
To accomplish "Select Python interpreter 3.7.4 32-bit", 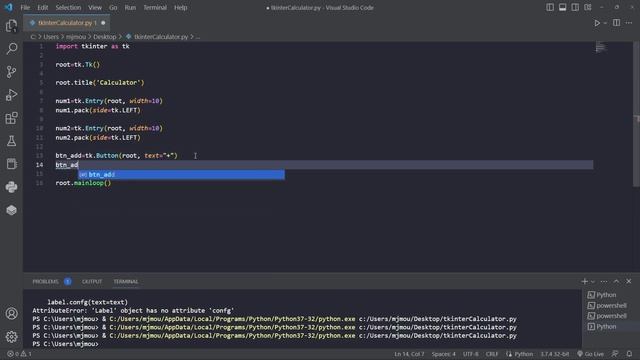I will (555, 354).
